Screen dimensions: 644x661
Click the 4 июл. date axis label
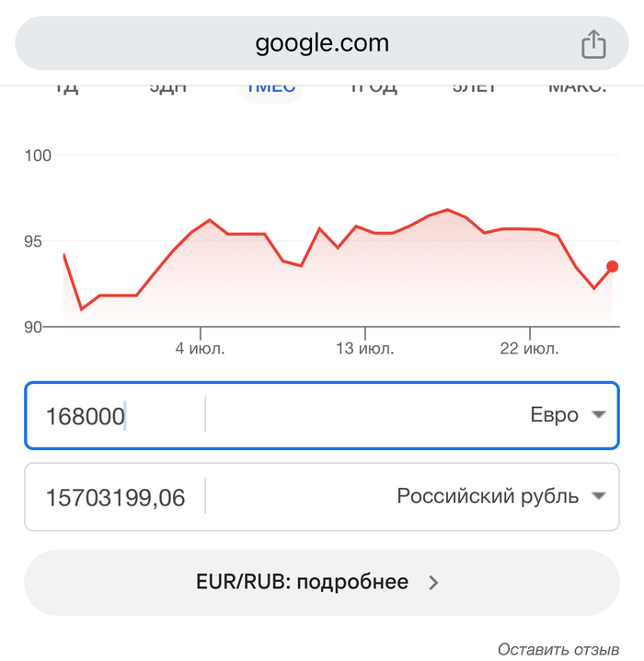[x=200, y=348]
